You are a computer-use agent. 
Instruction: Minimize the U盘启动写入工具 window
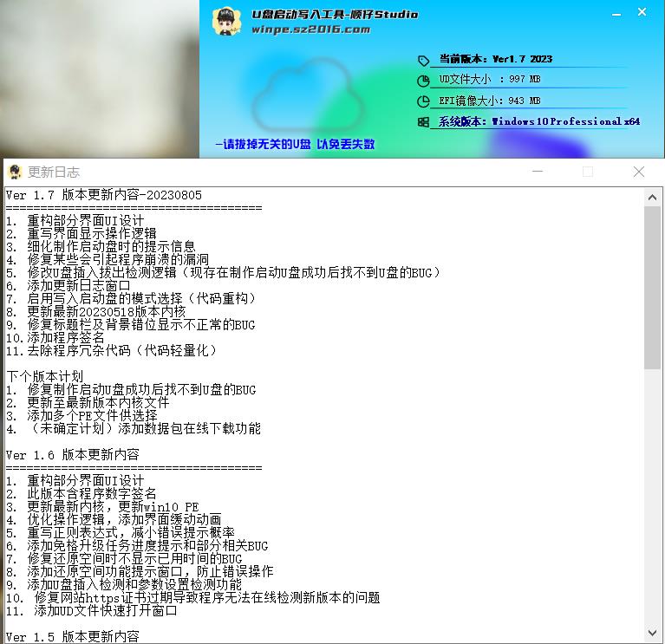click(x=616, y=15)
